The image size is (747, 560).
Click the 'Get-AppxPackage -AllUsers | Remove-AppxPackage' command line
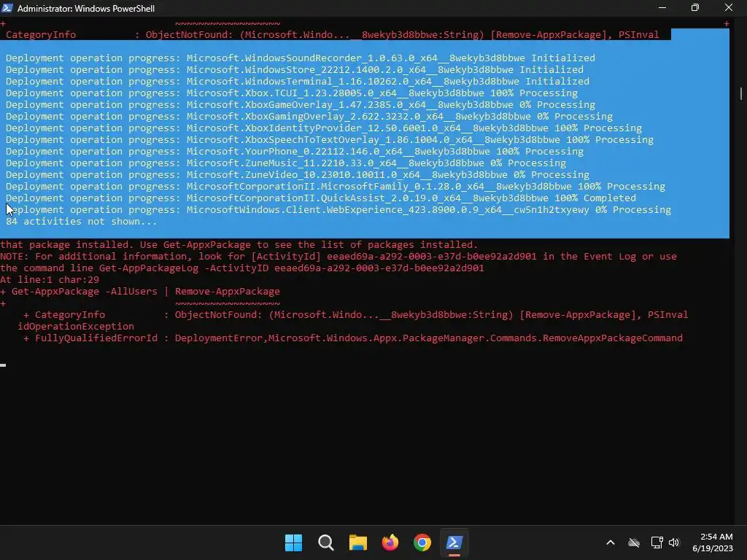(x=145, y=292)
